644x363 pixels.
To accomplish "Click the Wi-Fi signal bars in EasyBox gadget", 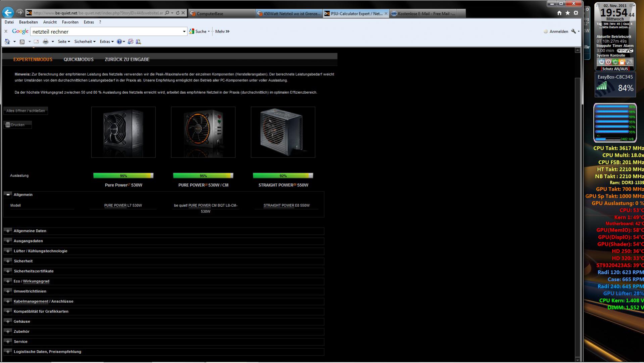I will (x=602, y=86).
